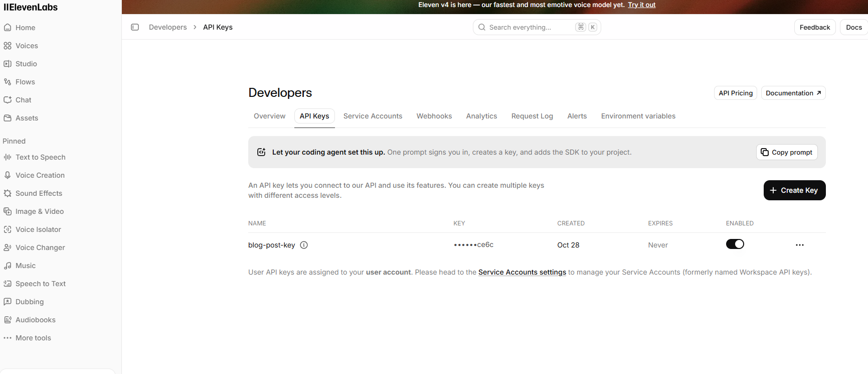Click the masked key ending ce6c

point(473,245)
